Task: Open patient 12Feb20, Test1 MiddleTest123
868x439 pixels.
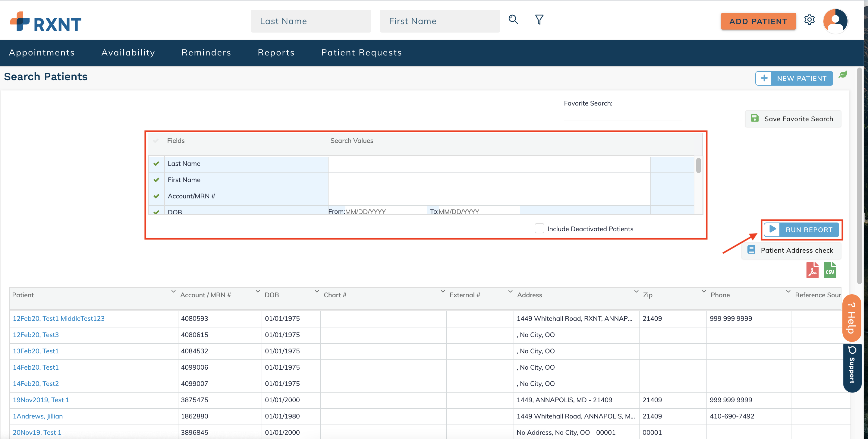Action: click(x=59, y=319)
